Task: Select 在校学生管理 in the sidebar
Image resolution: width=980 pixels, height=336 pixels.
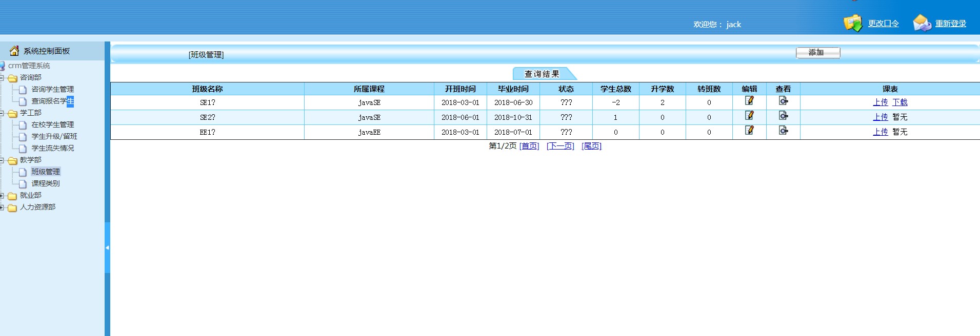Action: pos(52,124)
